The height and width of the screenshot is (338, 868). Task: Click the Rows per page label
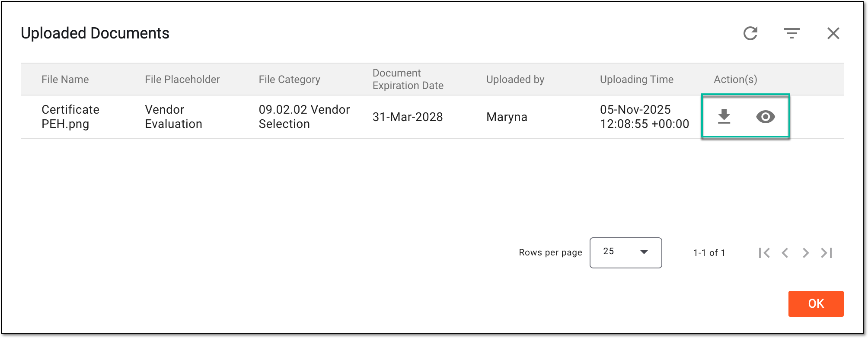coord(550,253)
